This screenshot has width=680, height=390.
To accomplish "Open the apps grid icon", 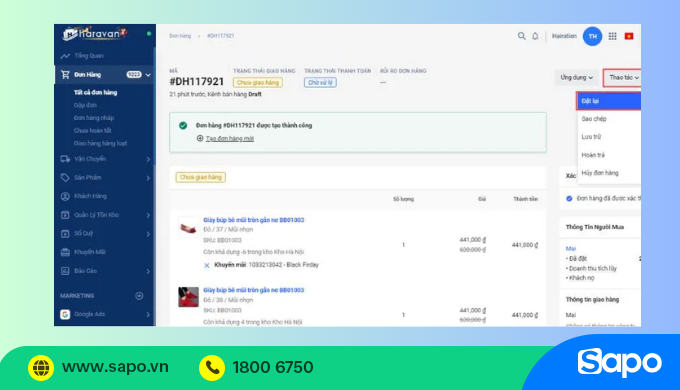I will coord(612,36).
